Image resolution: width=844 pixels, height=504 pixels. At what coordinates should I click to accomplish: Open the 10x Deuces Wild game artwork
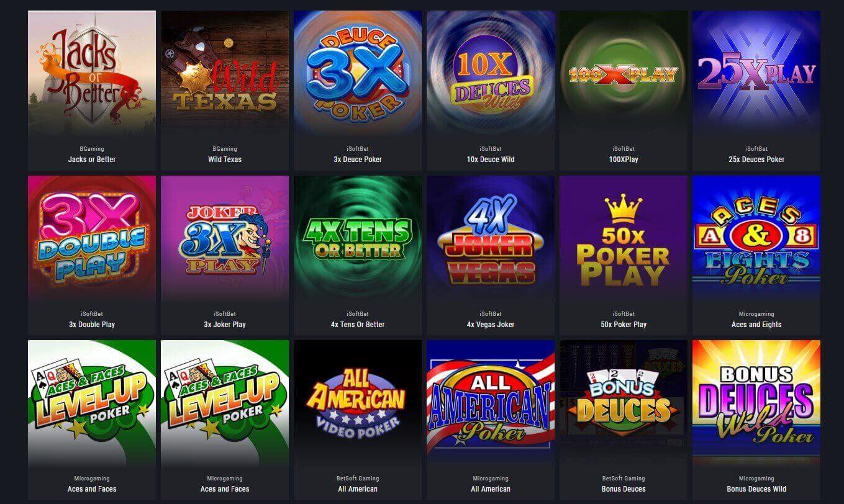[491, 74]
